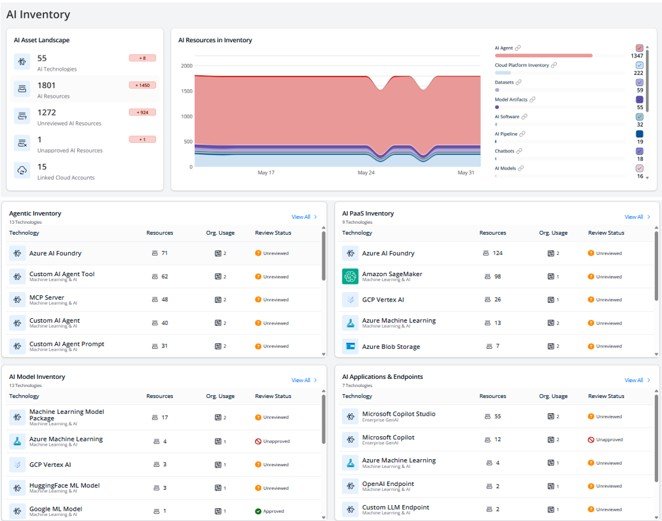Click 'Custom LLM Endpoint' in AI Applications & Endpoints
662x521 pixels.
click(396, 507)
